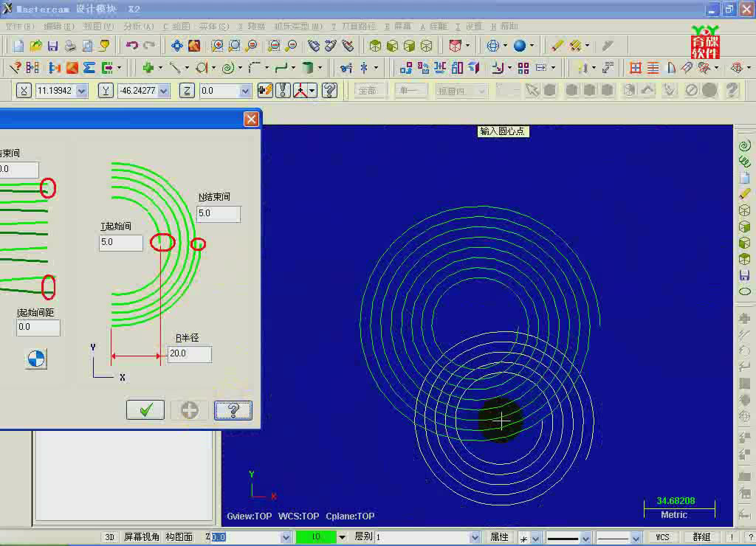Open the status bar Z depth dropdown
Image resolution: width=756 pixels, height=546 pixels.
(286, 537)
